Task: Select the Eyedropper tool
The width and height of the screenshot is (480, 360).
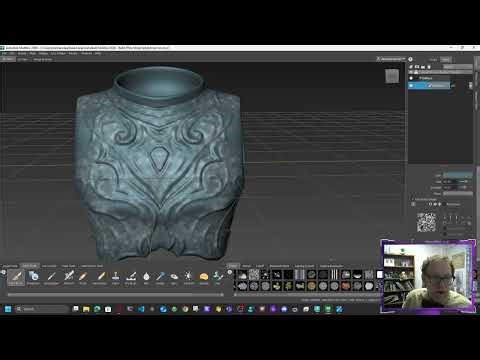Action: pos(51,277)
